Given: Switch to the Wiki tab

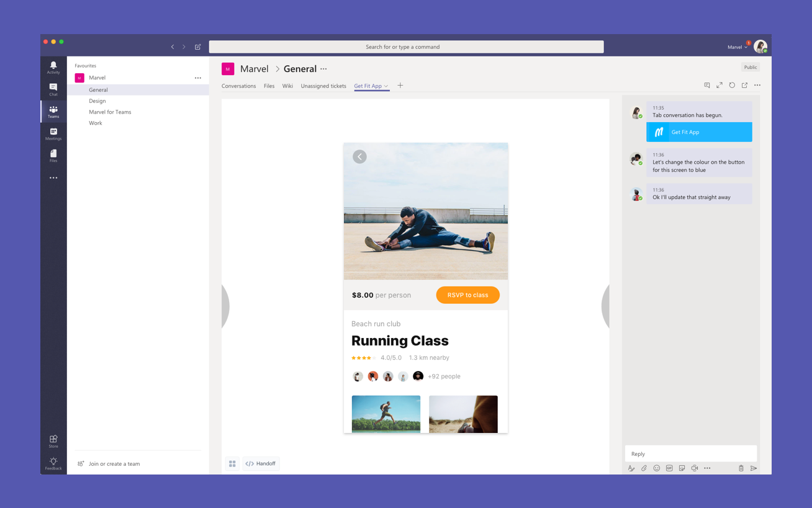Looking at the screenshot, I should (x=287, y=86).
